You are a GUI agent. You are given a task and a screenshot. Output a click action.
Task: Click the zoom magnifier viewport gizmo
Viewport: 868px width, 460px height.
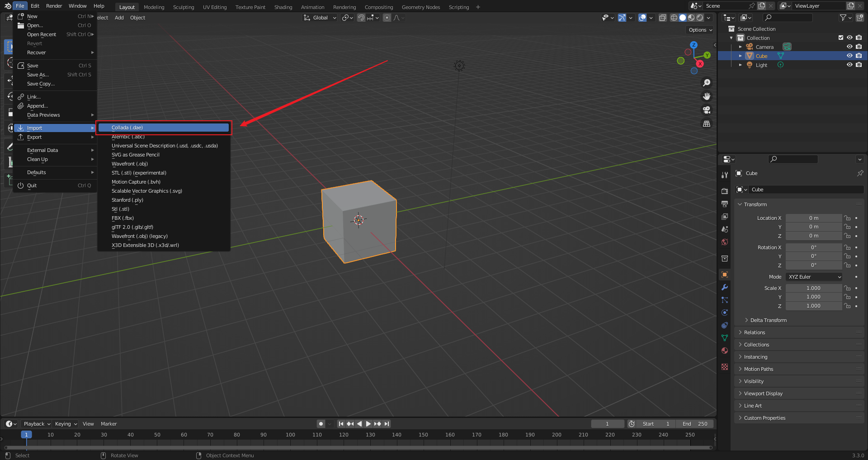707,83
